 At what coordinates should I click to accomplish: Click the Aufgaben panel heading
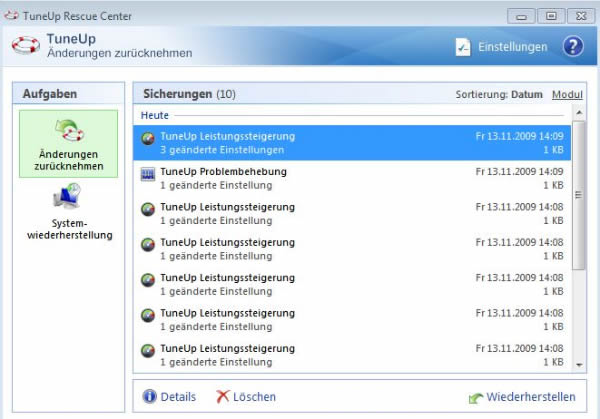point(50,94)
